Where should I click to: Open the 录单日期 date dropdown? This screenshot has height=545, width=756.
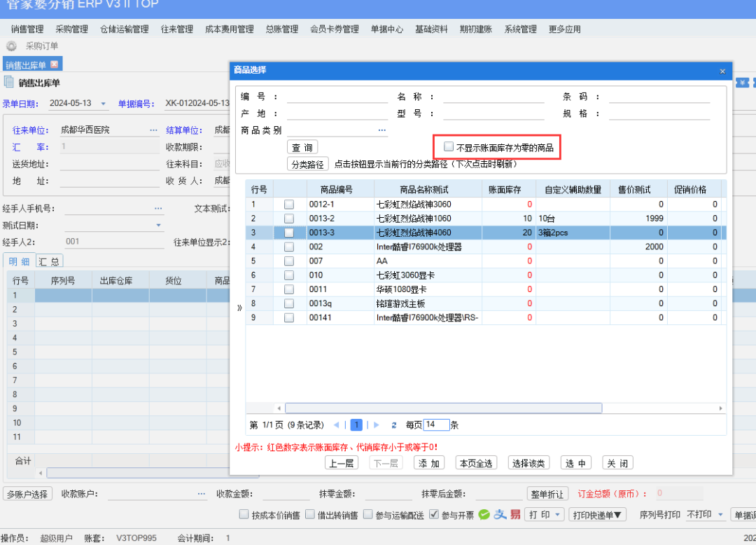pyautogui.click(x=103, y=104)
